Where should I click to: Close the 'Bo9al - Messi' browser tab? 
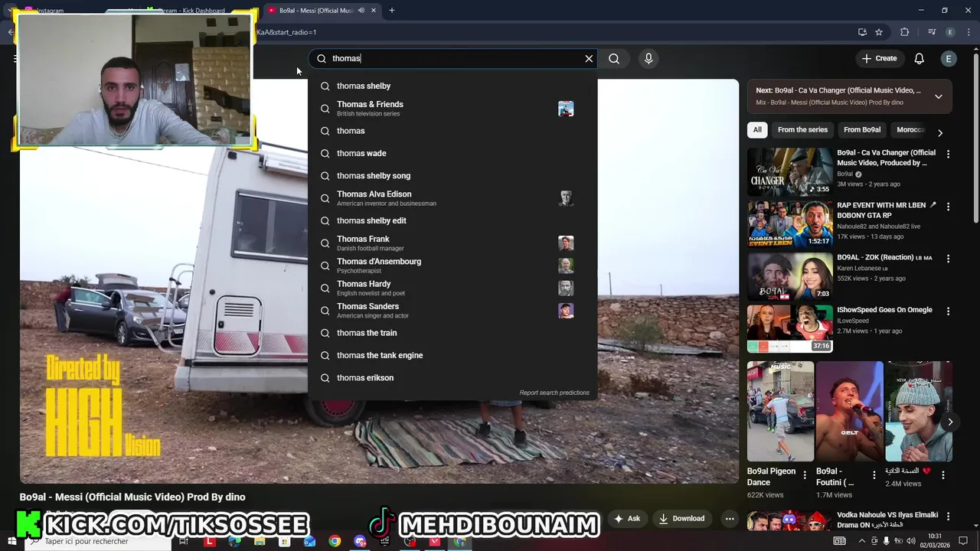(374, 11)
